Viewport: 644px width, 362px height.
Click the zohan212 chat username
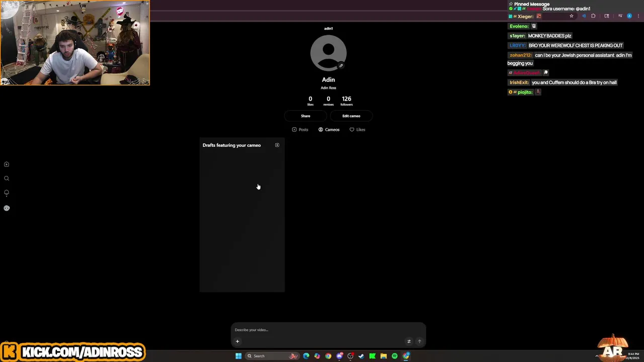(520, 55)
